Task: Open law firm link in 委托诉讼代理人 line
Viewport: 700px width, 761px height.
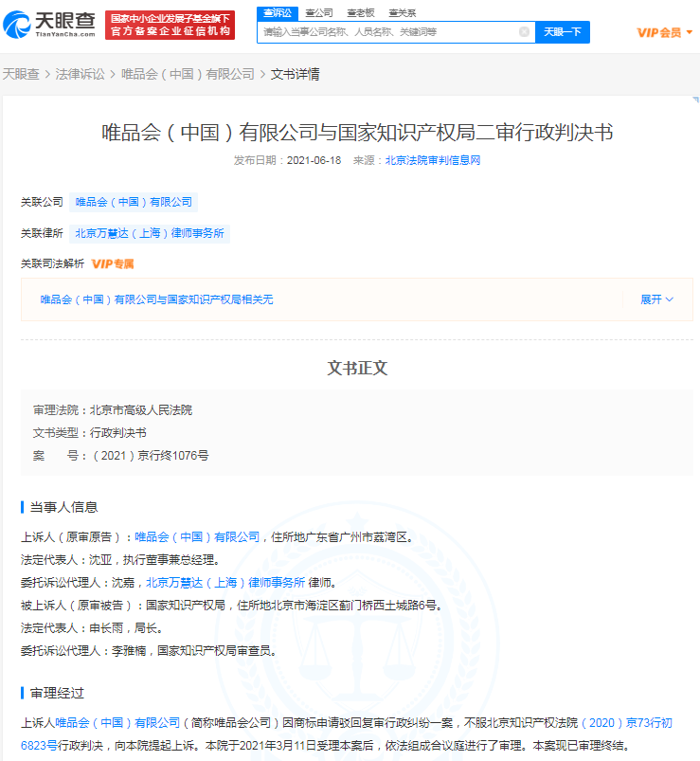Action: 225,583
